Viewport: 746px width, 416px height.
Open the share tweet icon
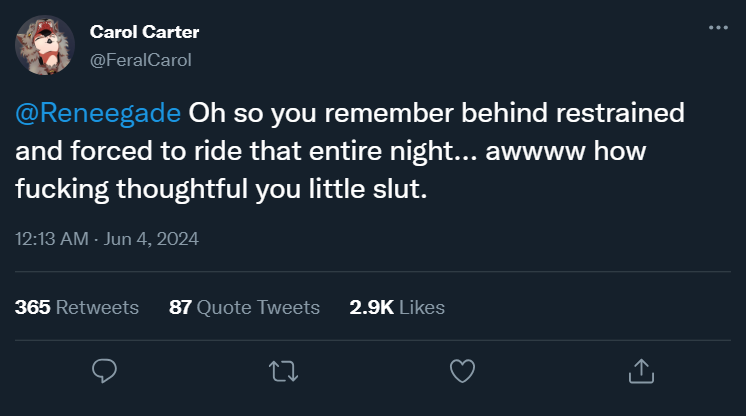click(640, 371)
